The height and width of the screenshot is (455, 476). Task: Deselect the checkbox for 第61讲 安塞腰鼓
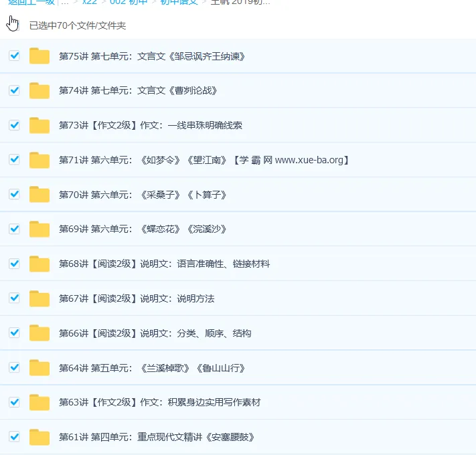[14, 437]
